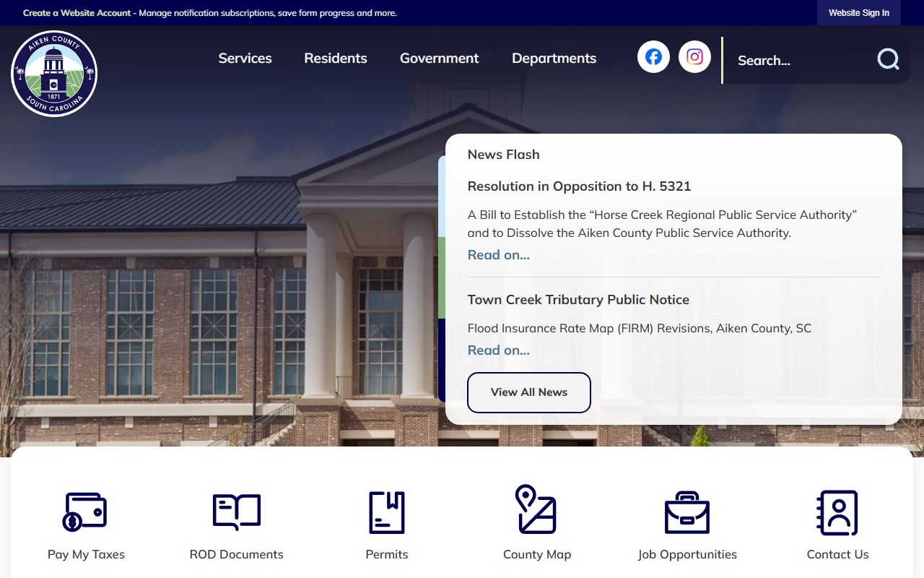Click the Contact Us address book icon
Viewport: 924px width, 578px height.
837,512
